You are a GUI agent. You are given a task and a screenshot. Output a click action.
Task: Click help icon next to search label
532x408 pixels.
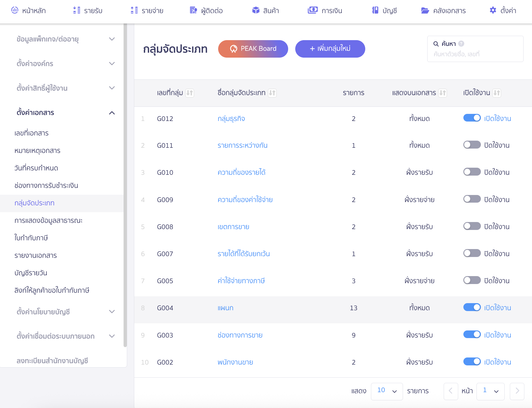pos(461,44)
